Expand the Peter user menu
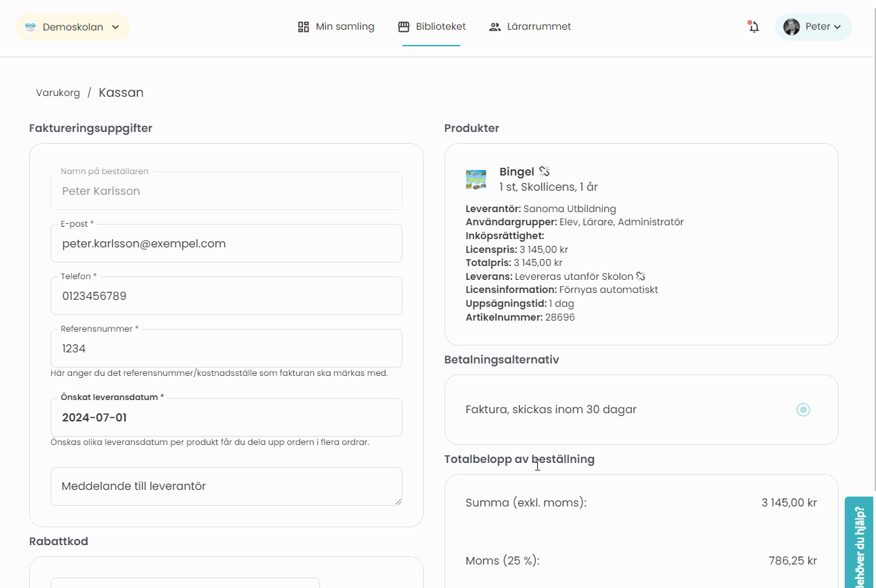Viewport: 876px width, 588px height. coord(814,27)
